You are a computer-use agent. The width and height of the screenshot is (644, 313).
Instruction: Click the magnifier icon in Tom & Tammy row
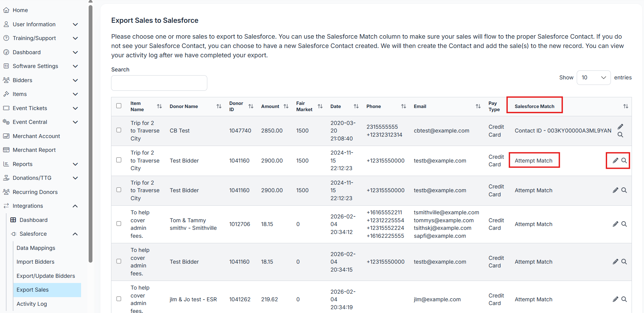tap(624, 224)
